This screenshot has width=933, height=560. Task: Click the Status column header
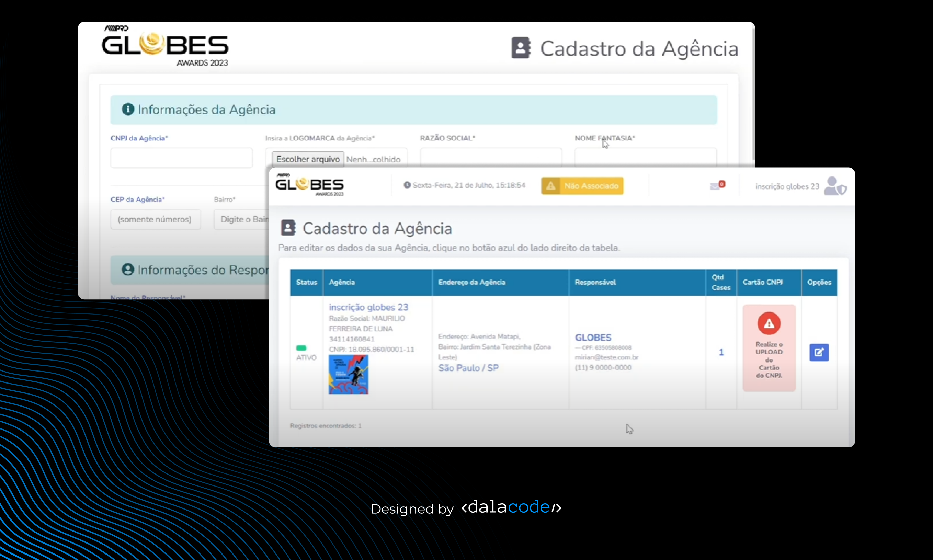pyautogui.click(x=306, y=282)
